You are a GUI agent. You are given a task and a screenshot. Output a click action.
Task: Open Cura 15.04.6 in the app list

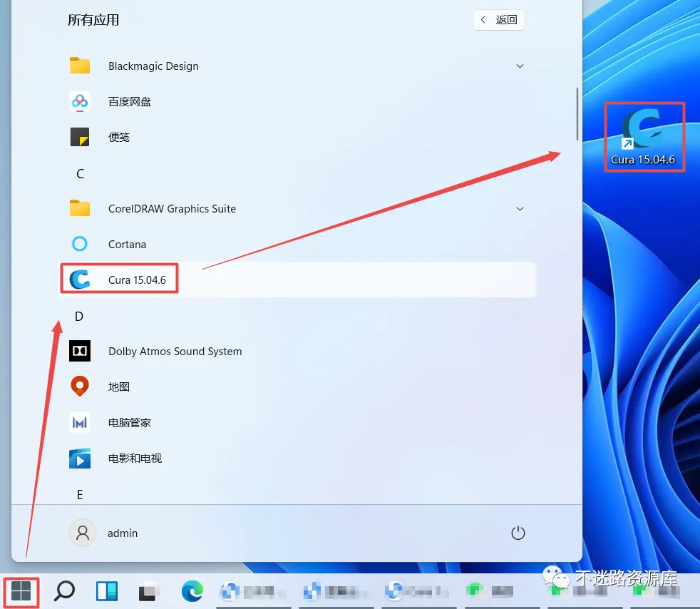click(297, 280)
